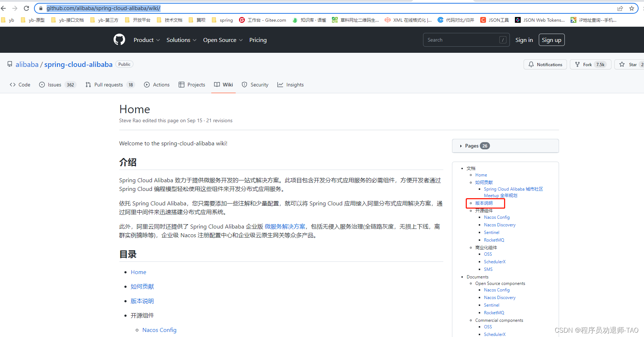Go back using the browser back arrow
This screenshot has height=337, width=644.
click(x=4, y=8)
